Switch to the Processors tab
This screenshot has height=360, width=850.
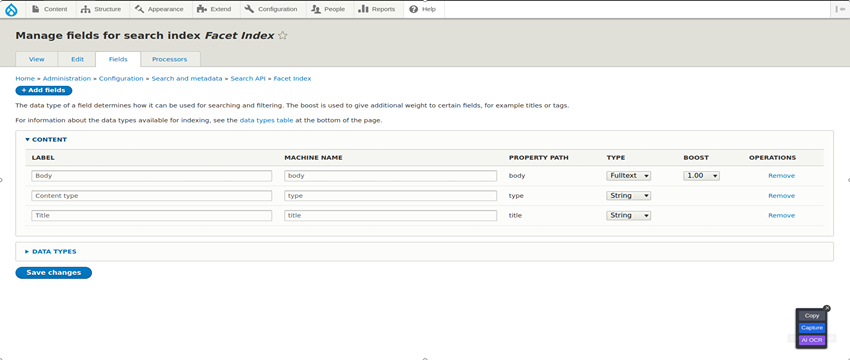coord(170,59)
